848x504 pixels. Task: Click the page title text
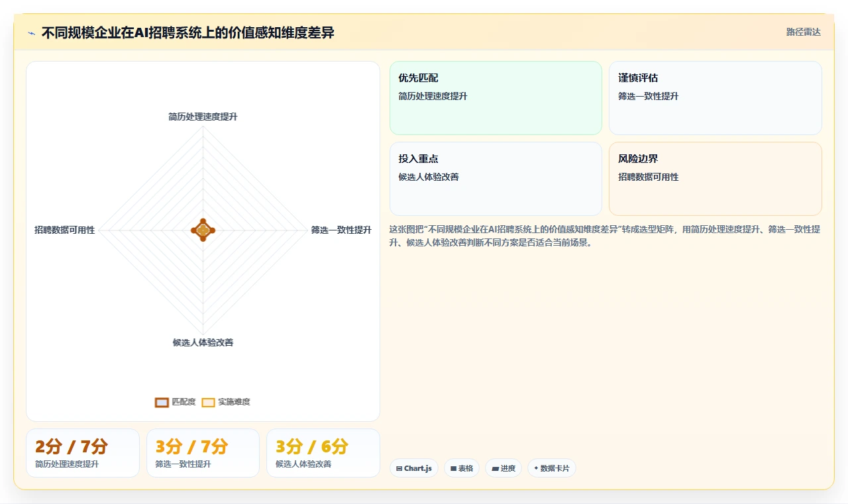187,32
